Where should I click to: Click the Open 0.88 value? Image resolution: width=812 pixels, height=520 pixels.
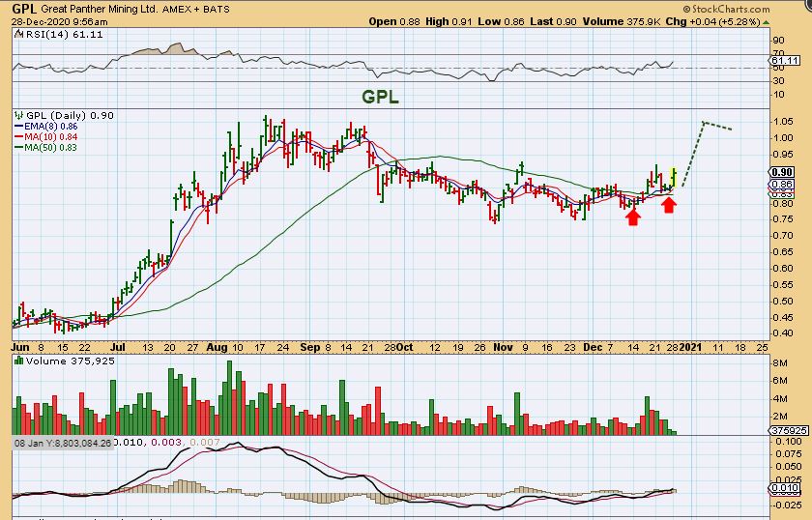pos(393,22)
